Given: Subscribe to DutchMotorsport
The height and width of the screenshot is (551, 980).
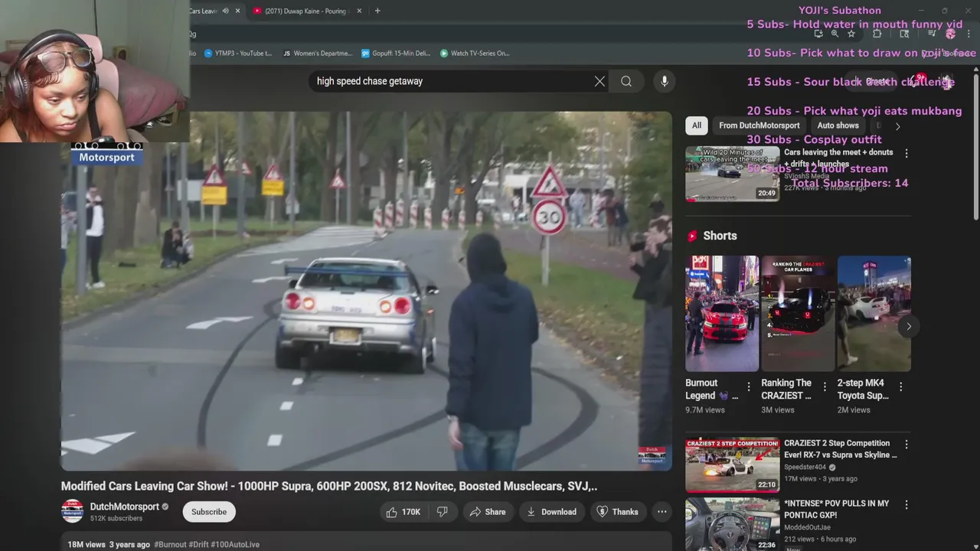Looking at the screenshot, I should point(209,512).
